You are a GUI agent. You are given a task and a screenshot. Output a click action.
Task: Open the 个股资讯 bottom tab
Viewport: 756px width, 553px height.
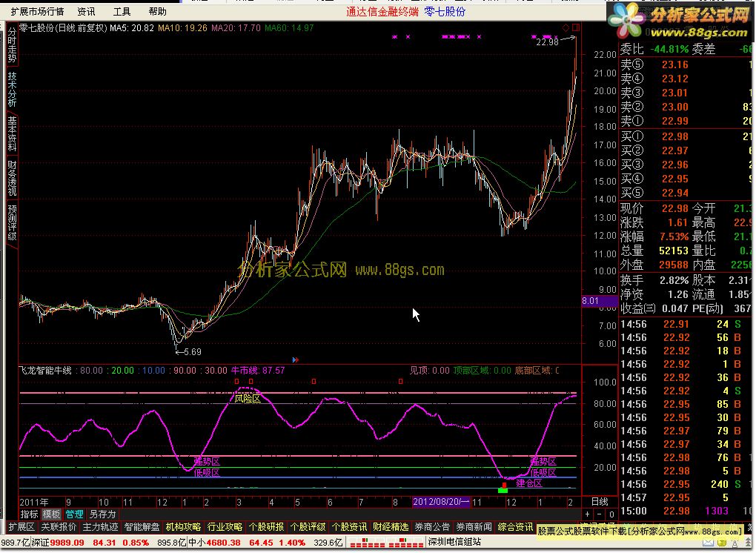(x=349, y=527)
